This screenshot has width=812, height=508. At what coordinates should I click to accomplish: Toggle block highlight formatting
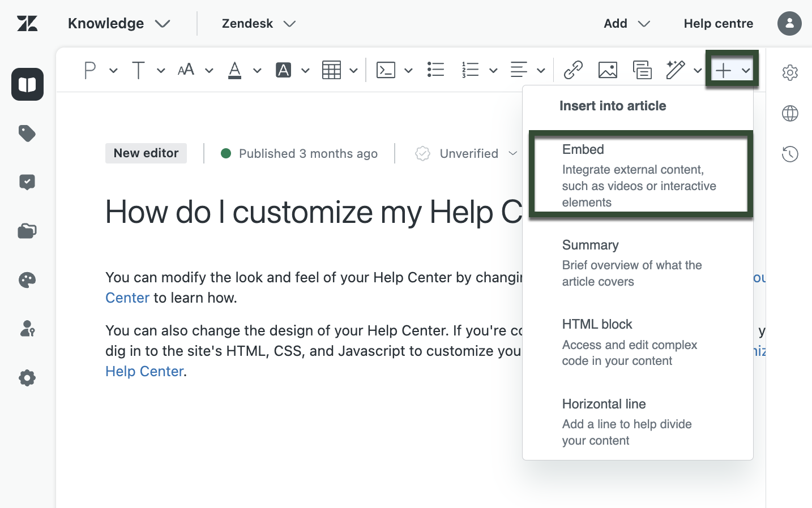[x=284, y=70]
